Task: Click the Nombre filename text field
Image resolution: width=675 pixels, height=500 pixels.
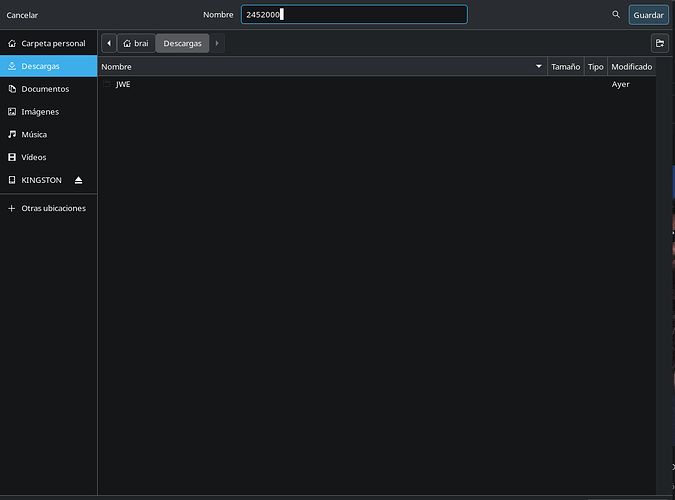Action: click(x=353, y=15)
